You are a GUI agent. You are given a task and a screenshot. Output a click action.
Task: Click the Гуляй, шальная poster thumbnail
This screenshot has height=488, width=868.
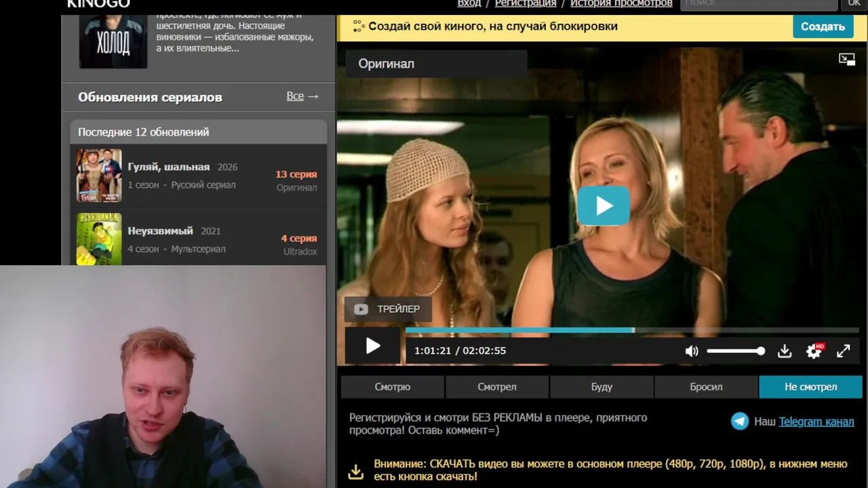click(99, 176)
